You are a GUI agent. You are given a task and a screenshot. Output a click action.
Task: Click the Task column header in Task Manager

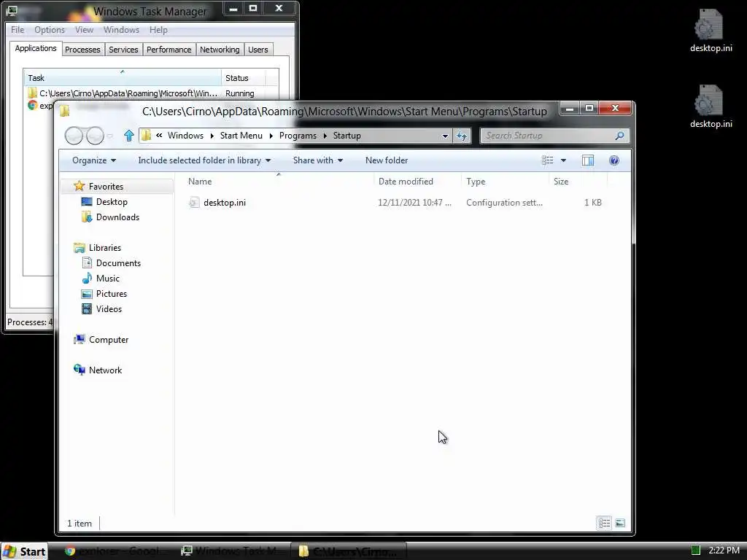coord(123,77)
